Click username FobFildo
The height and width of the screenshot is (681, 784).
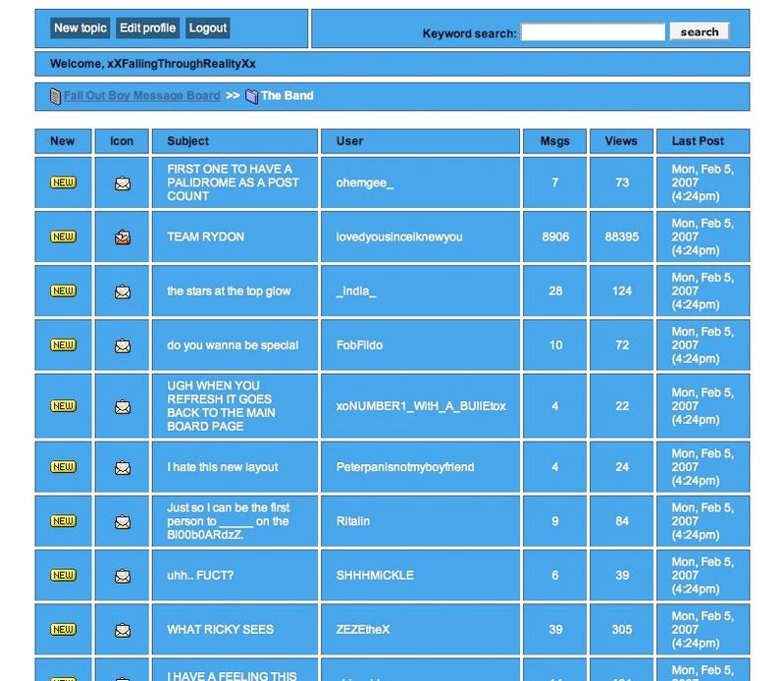pos(359,345)
